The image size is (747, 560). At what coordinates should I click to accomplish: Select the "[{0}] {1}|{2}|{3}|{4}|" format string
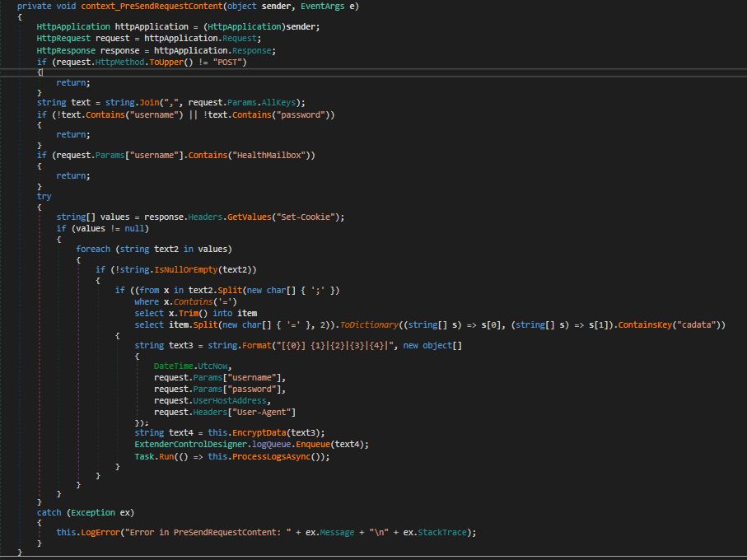point(335,346)
